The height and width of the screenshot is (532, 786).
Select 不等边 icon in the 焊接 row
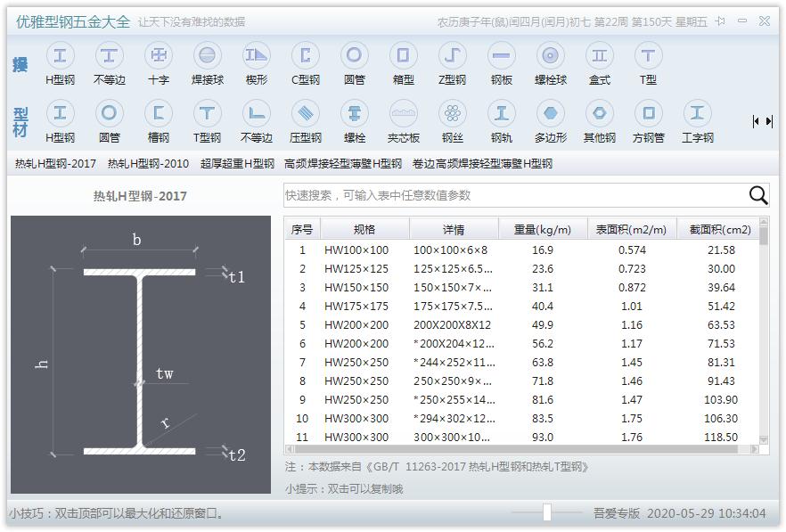coord(110,55)
